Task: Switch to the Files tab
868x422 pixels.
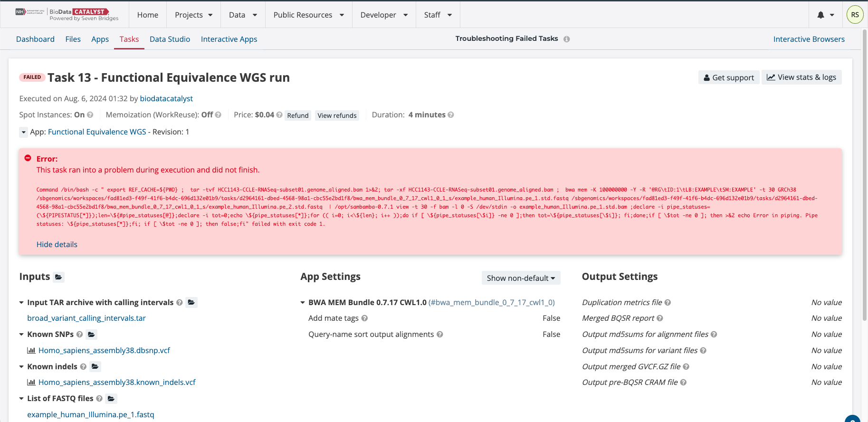Action: point(73,39)
